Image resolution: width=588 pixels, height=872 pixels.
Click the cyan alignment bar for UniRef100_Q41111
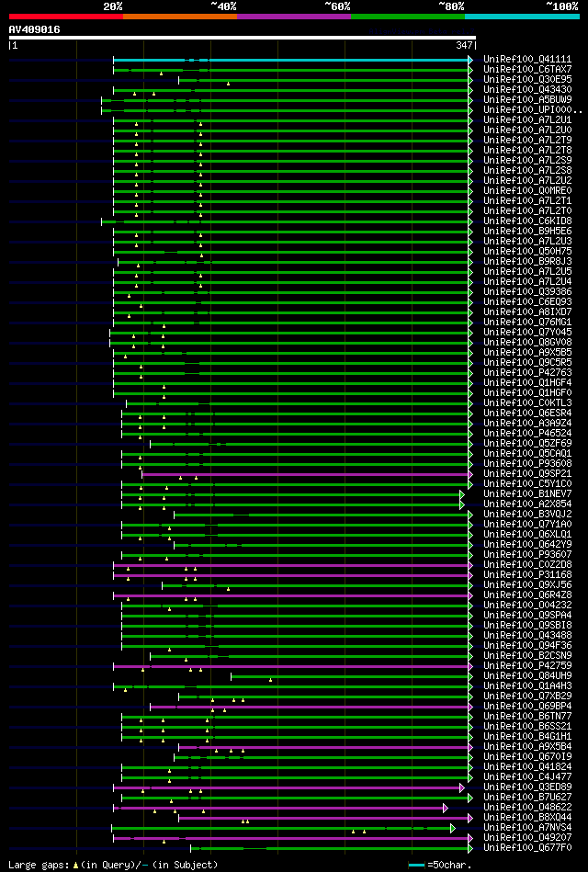[291, 60]
